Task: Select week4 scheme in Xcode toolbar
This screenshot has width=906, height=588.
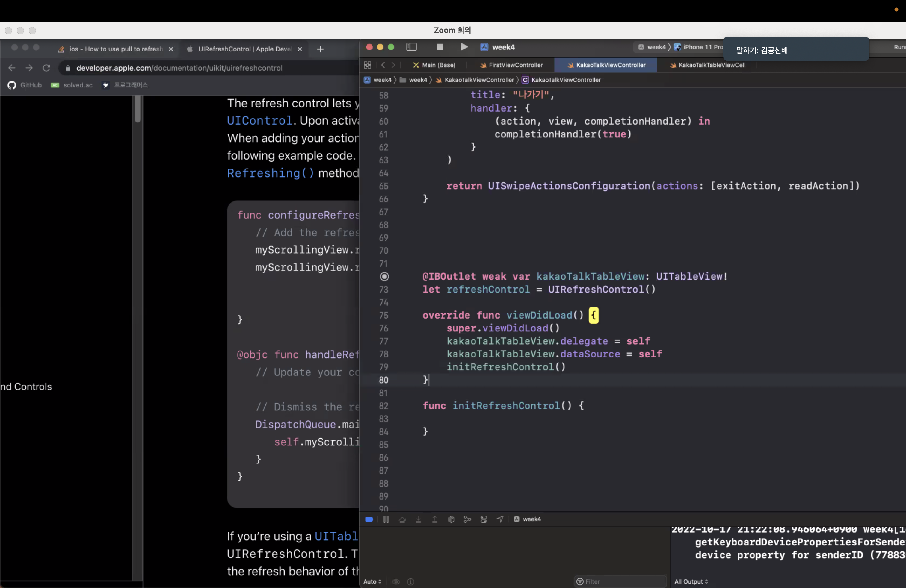Action: tap(652, 47)
